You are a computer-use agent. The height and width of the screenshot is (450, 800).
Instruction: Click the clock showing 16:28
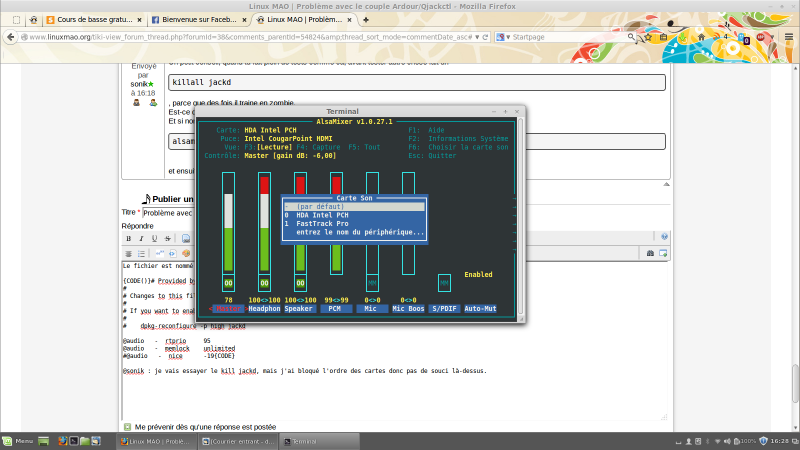780,441
